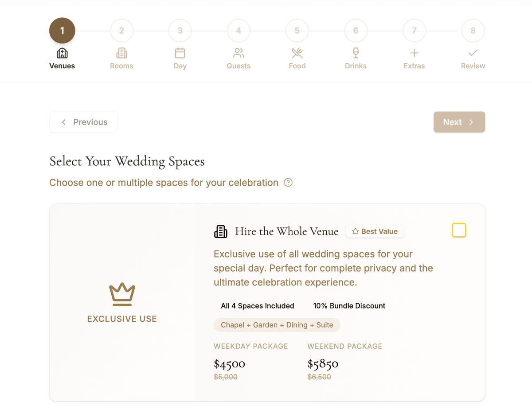532x406 pixels.
Task: Click step circle 2 for Rooms
Action: (121, 30)
